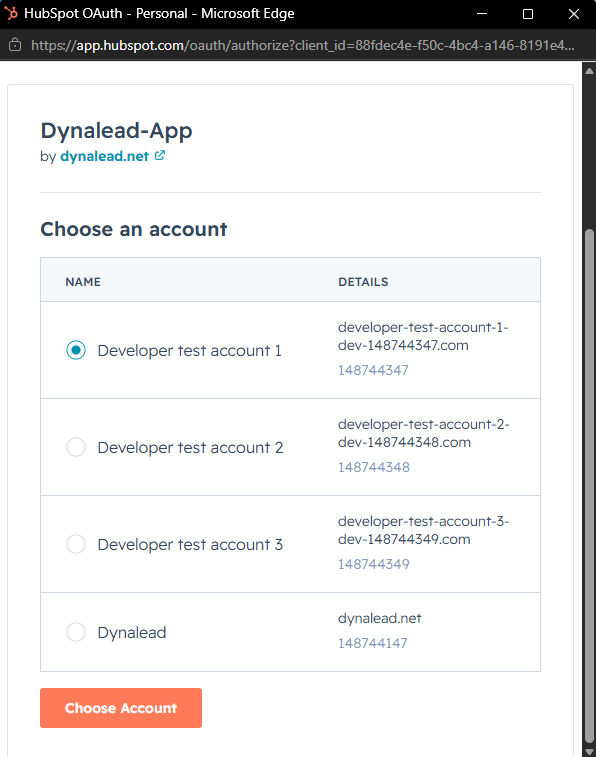Close the HubSpot OAuth window
Viewport: 596px width, 757px height.
point(573,14)
